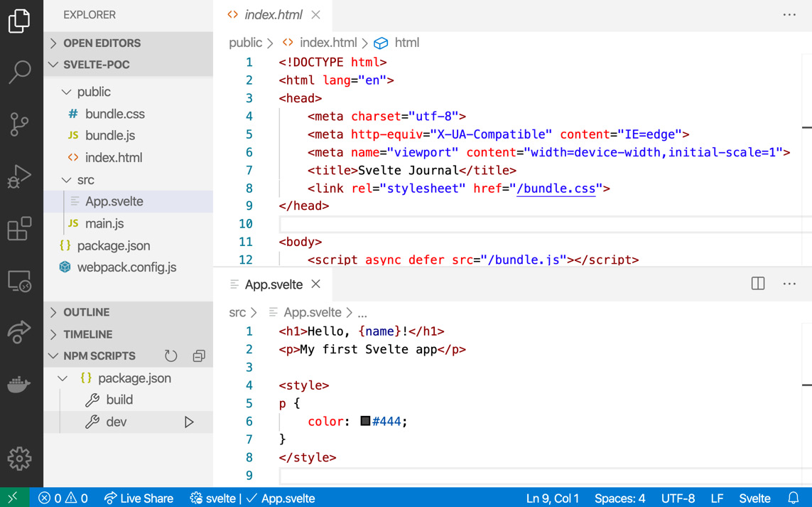
Task: Open more actions for index.html editor group
Action: [789, 15]
